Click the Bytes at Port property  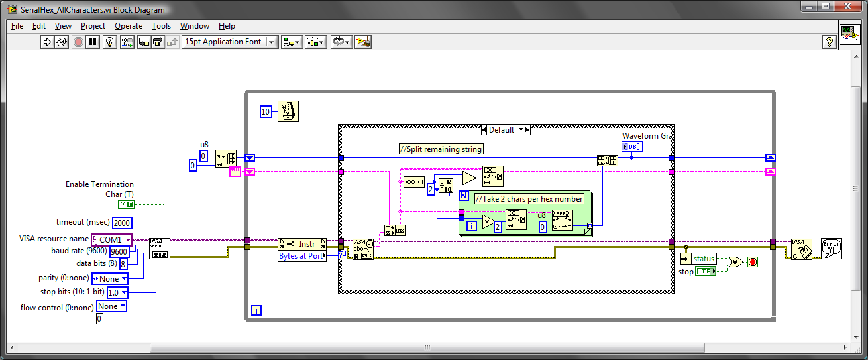[301, 256]
